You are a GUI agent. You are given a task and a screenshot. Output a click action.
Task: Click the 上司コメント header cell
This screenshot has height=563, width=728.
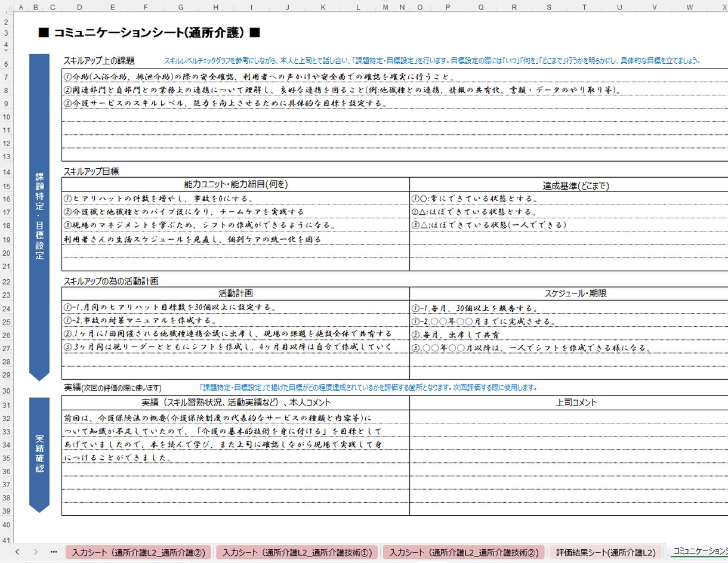569,403
